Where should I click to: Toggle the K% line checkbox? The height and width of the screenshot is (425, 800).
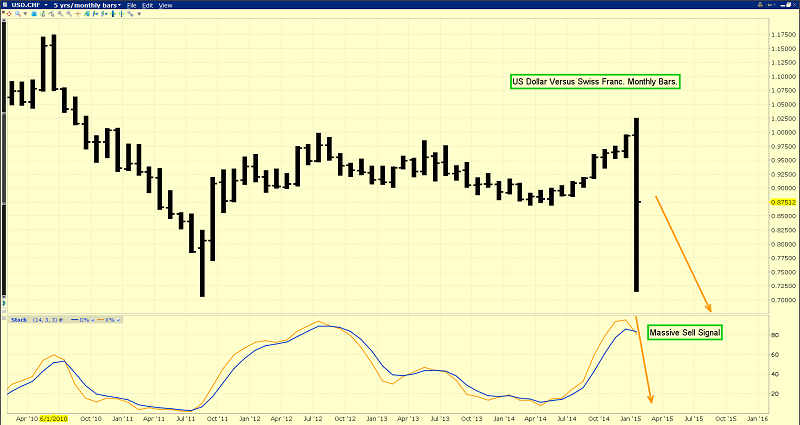[x=117, y=320]
